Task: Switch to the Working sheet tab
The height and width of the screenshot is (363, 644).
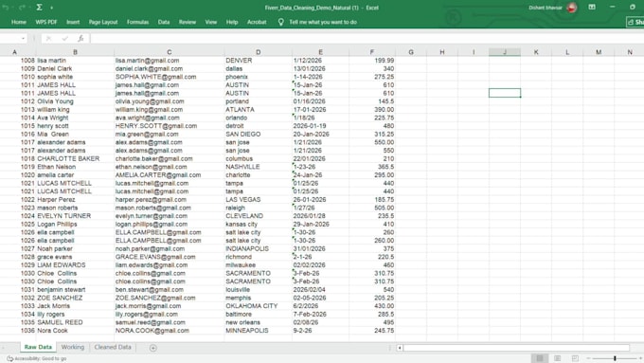Action: point(73,347)
